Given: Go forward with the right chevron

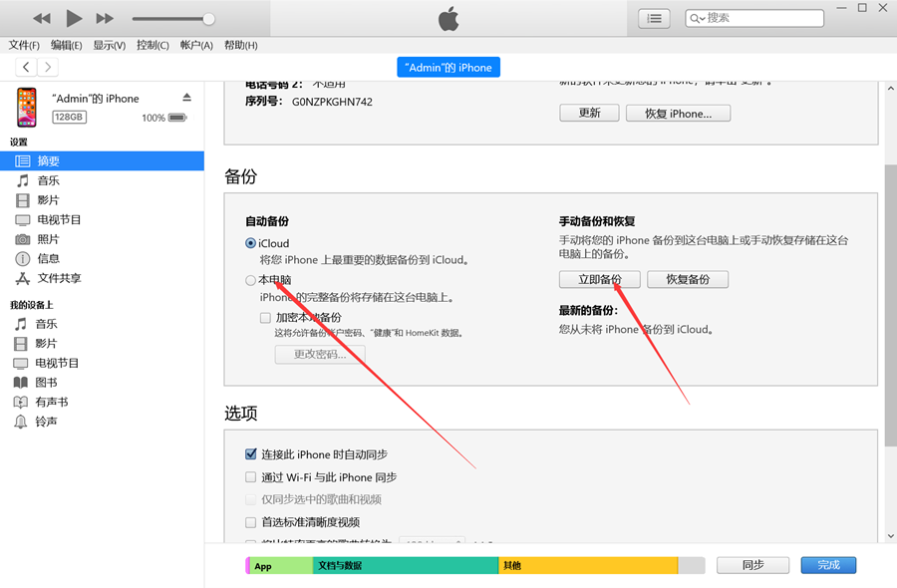Looking at the screenshot, I should pyautogui.click(x=48, y=67).
